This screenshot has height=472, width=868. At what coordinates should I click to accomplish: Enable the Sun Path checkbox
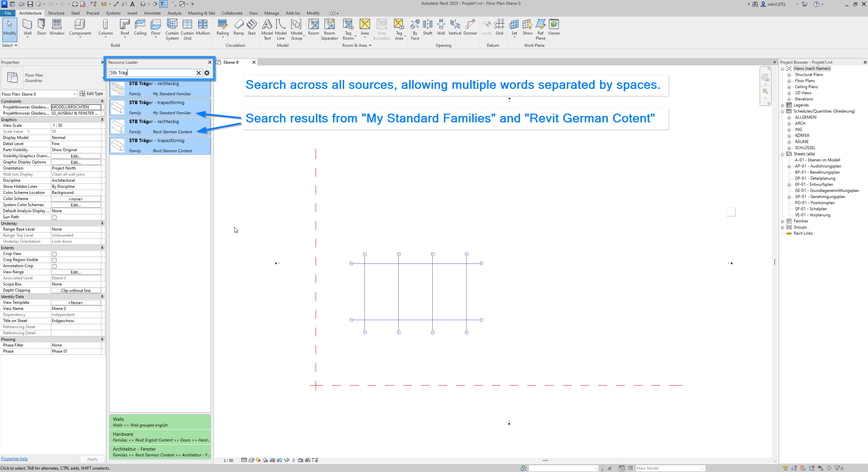pos(54,217)
